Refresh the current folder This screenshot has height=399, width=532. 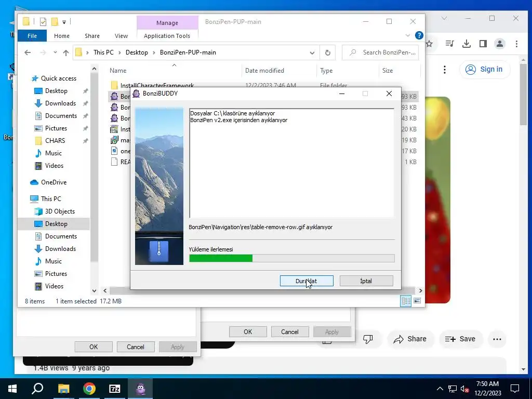tap(327, 52)
